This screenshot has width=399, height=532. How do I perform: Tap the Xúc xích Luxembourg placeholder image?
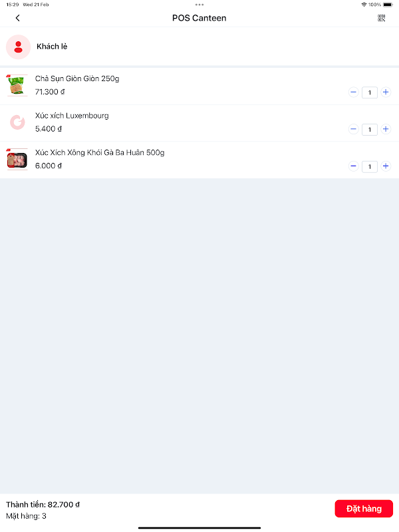click(x=17, y=122)
